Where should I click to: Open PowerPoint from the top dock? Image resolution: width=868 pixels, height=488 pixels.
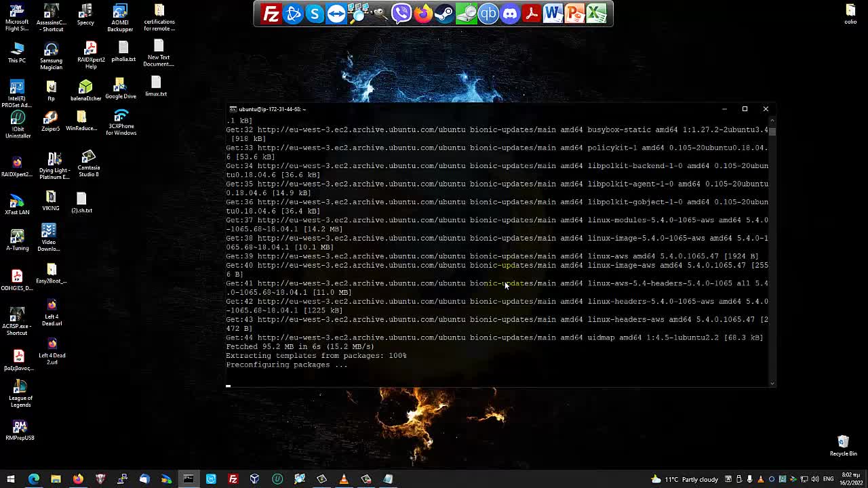click(x=575, y=14)
